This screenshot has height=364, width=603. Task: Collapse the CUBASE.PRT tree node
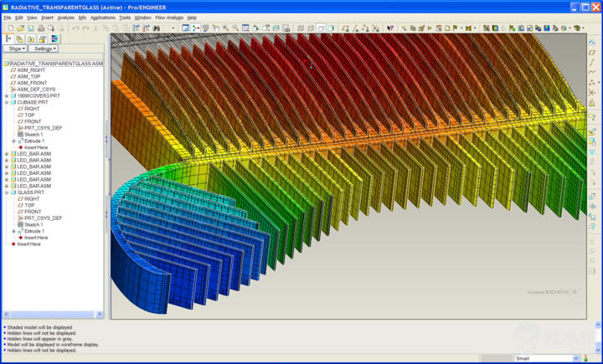coord(7,102)
